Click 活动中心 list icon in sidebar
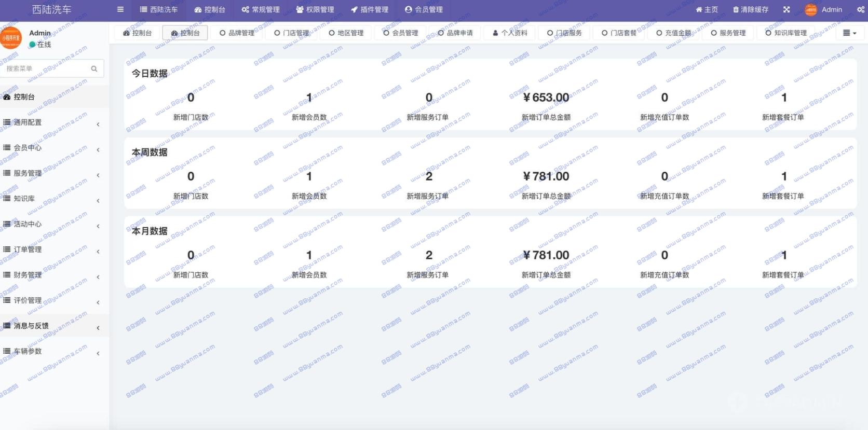Screen dimensions: 868x430 click(x=7, y=224)
